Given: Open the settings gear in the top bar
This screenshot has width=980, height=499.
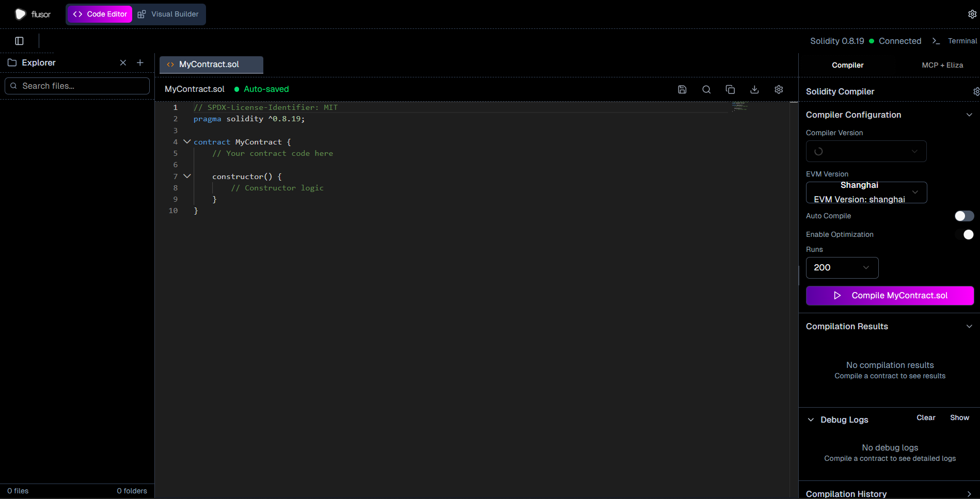Looking at the screenshot, I should (x=972, y=14).
